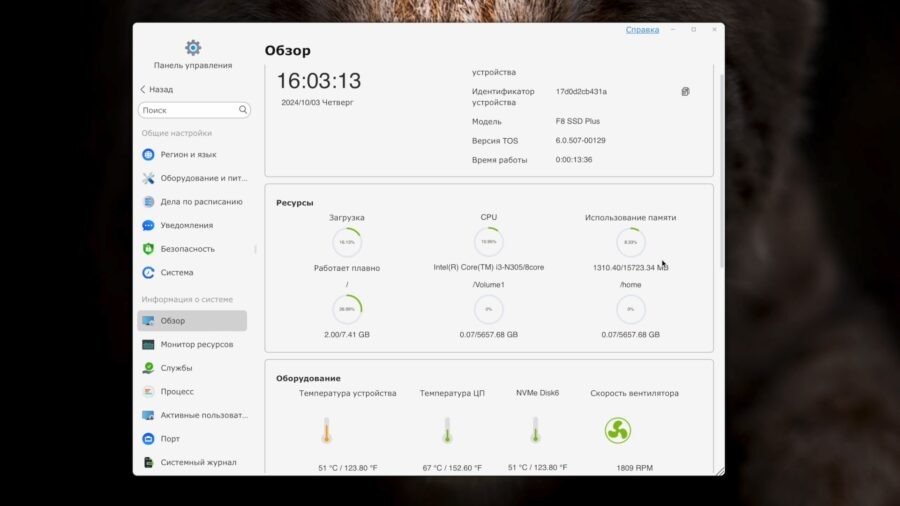Select Уведомления menu label
Screen dimensions: 900x506
[x=187, y=225]
